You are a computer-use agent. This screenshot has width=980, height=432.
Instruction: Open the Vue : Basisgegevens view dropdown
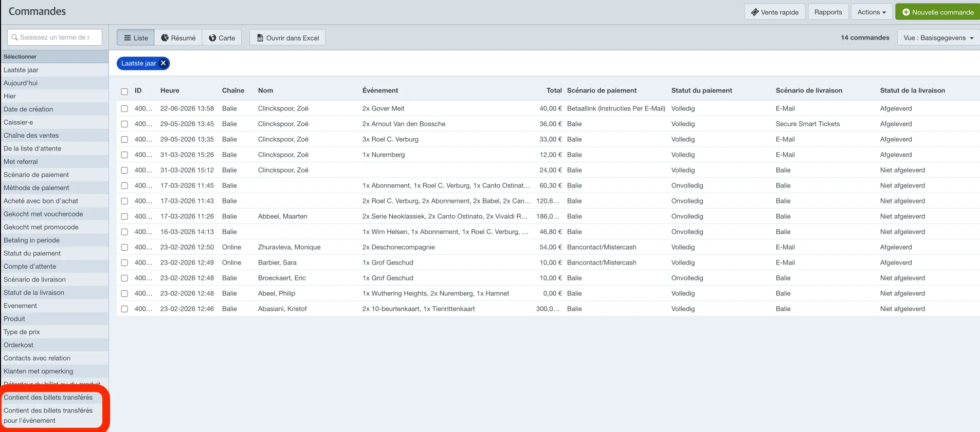coord(938,37)
